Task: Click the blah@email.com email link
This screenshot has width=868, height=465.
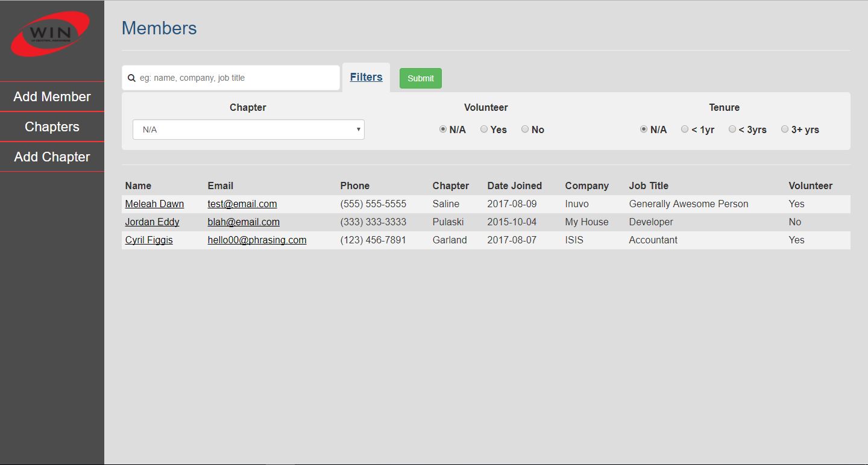Action: [x=244, y=222]
